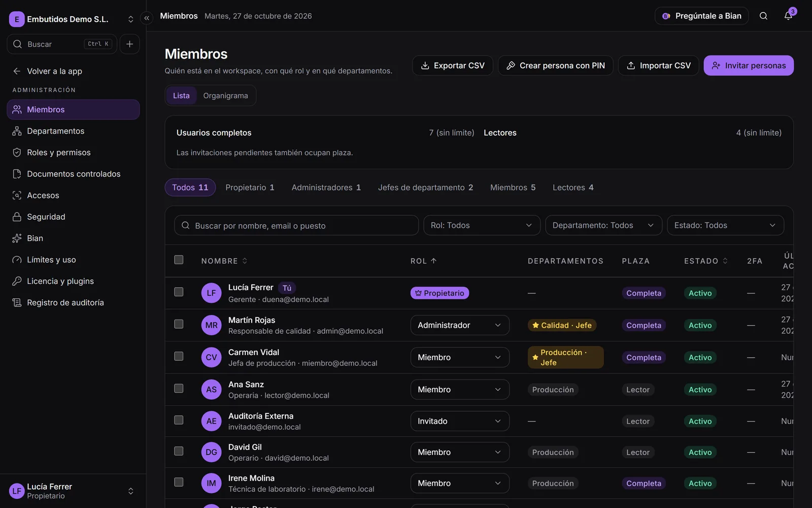Tick the David Gil row checkbox
The height and width of the screenshot is (508, 812).
179,451
